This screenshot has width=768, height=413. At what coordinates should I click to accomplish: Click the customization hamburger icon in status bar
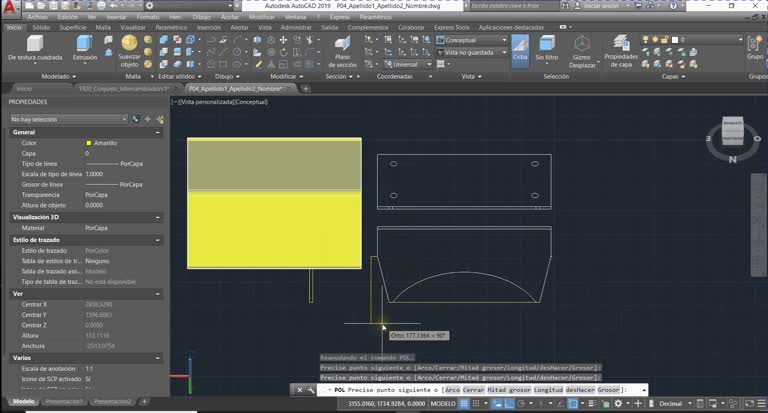click(x=762, y=404)
